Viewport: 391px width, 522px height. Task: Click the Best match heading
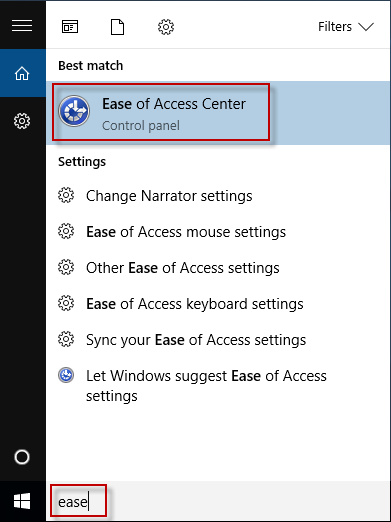coord(91,66)
